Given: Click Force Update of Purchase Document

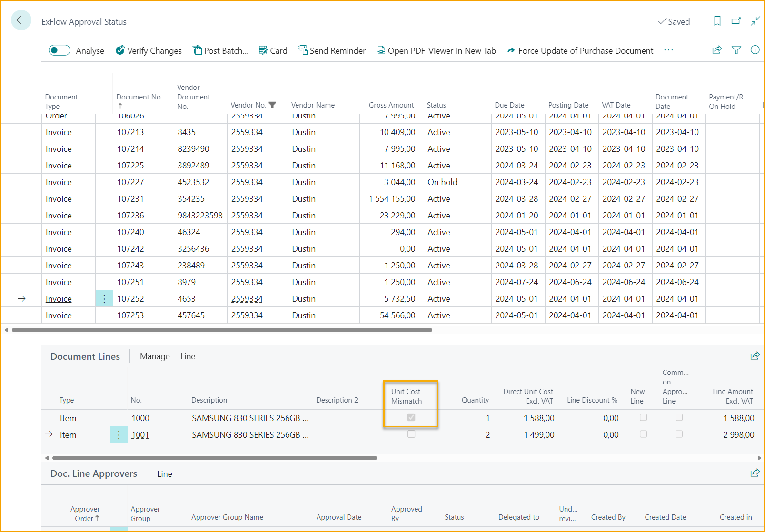Looking at the screenshot, I should point(580,50).
